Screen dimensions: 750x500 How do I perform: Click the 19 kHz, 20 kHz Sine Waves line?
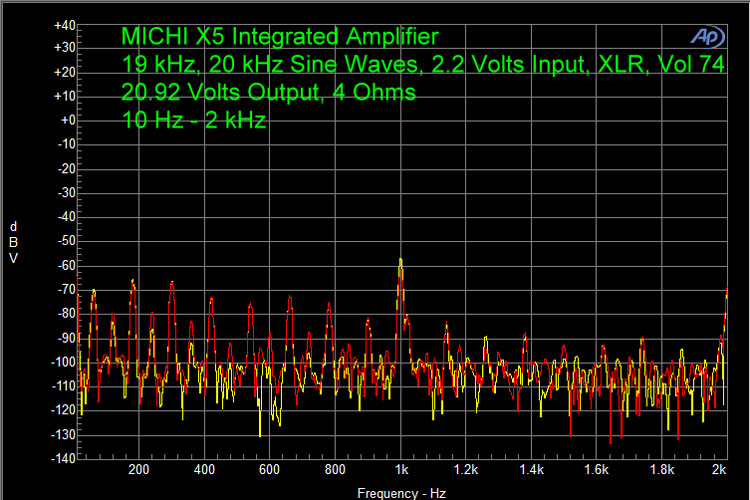pos(421,65)
